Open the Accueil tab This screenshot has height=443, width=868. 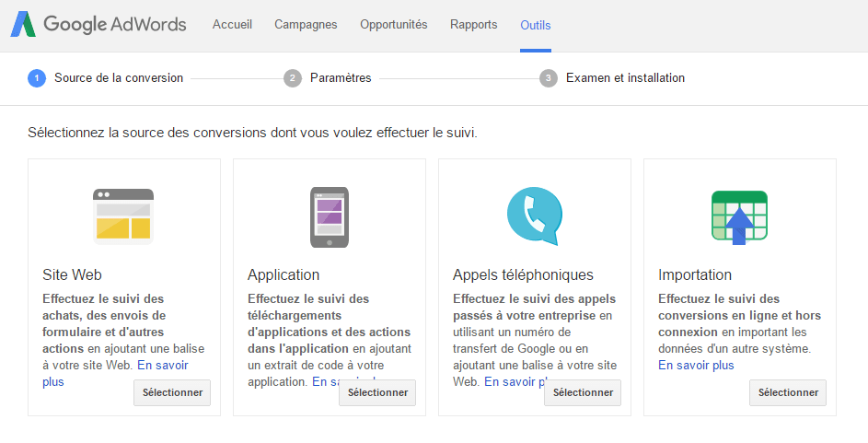[x=232, y=24]
